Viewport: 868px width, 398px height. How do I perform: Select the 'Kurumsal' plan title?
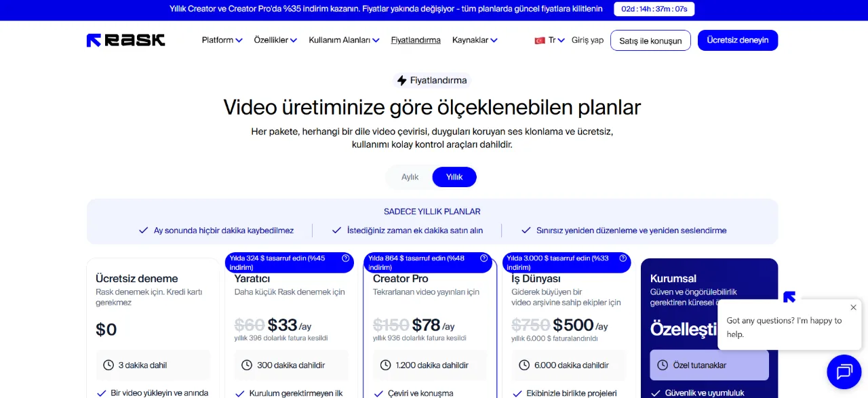pos(673,279)
